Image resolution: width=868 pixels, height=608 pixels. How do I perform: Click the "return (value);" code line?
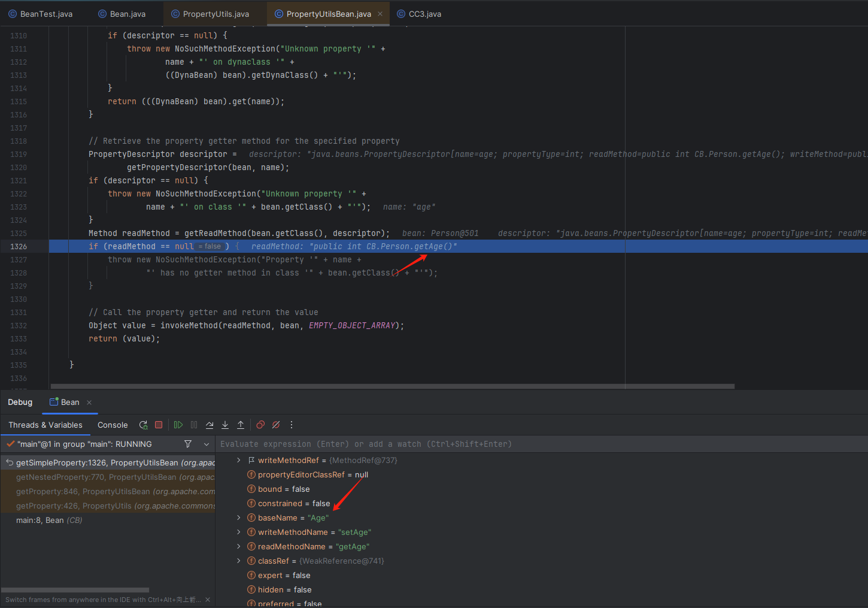(124, 338)
